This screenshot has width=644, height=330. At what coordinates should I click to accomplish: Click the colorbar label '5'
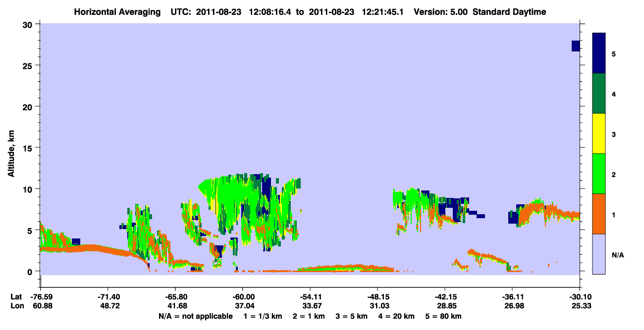point(614,53)
